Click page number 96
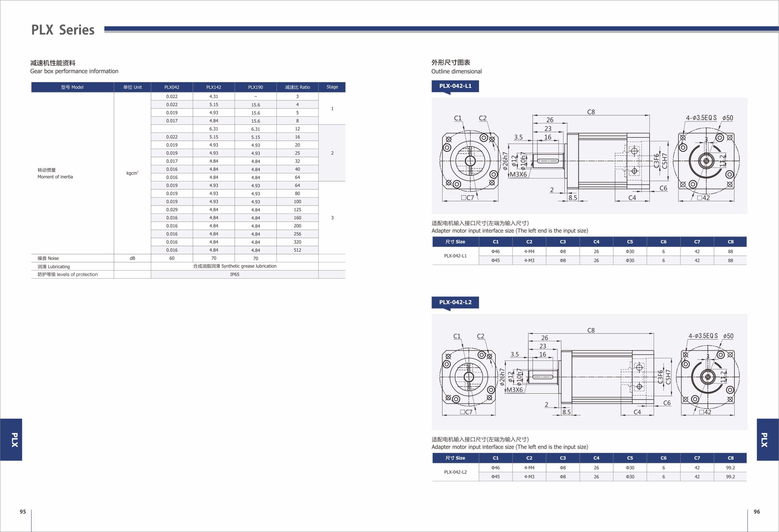 pos(756,512)
